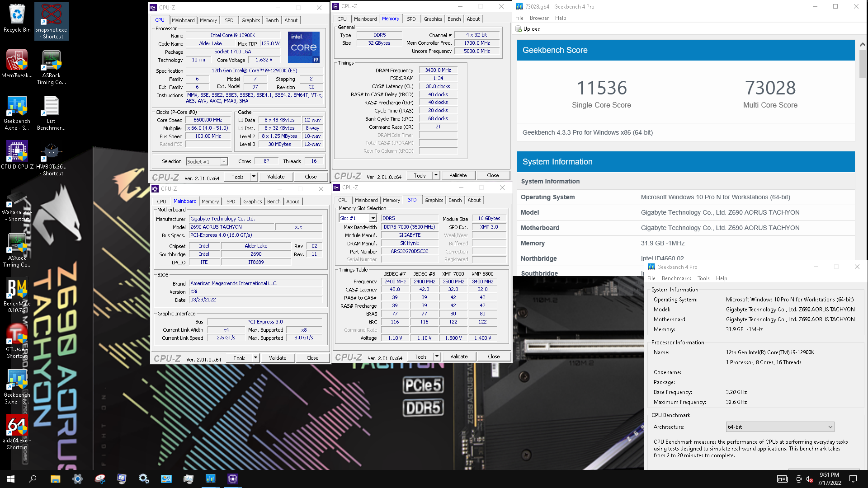Click Tools button in CPU-Z SPD window
Viewport: 868px width, 488px height.
[420, 357]
